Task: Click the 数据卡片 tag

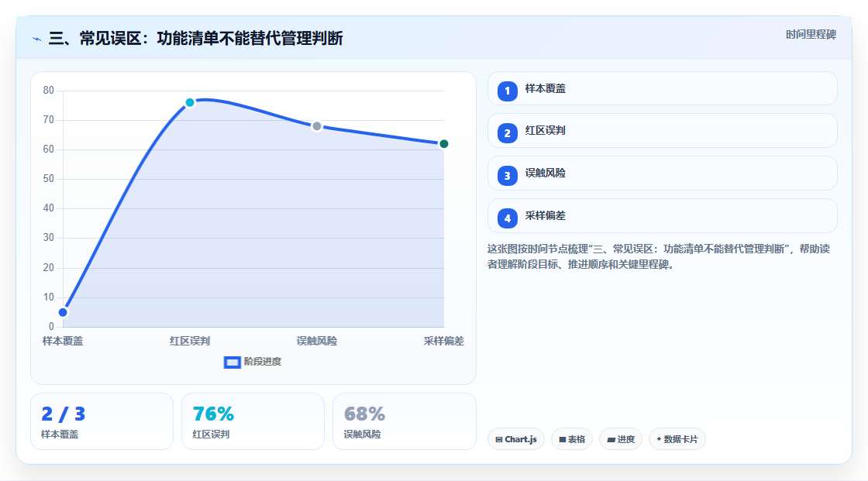Action: click(677, 439)
